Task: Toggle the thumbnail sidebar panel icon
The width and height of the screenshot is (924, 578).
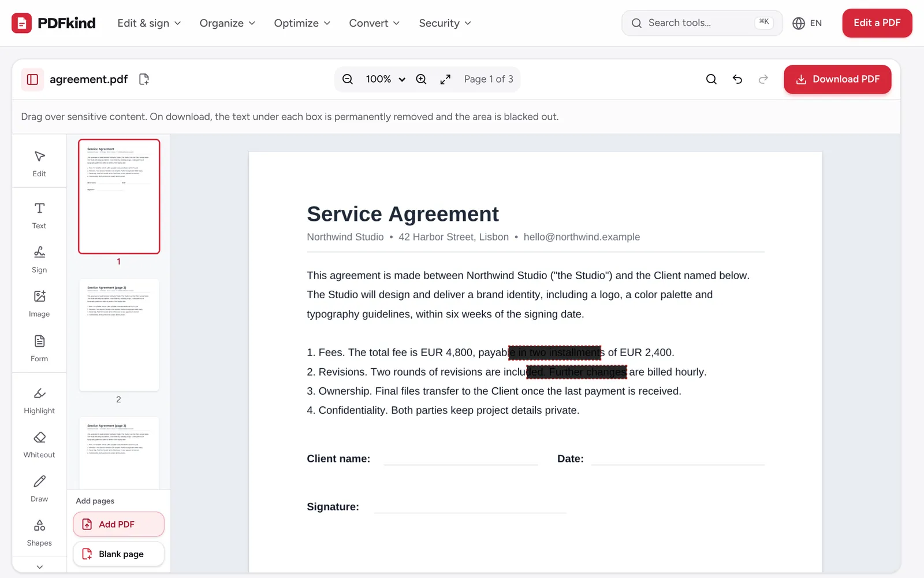Action: (x=32, y=79)
